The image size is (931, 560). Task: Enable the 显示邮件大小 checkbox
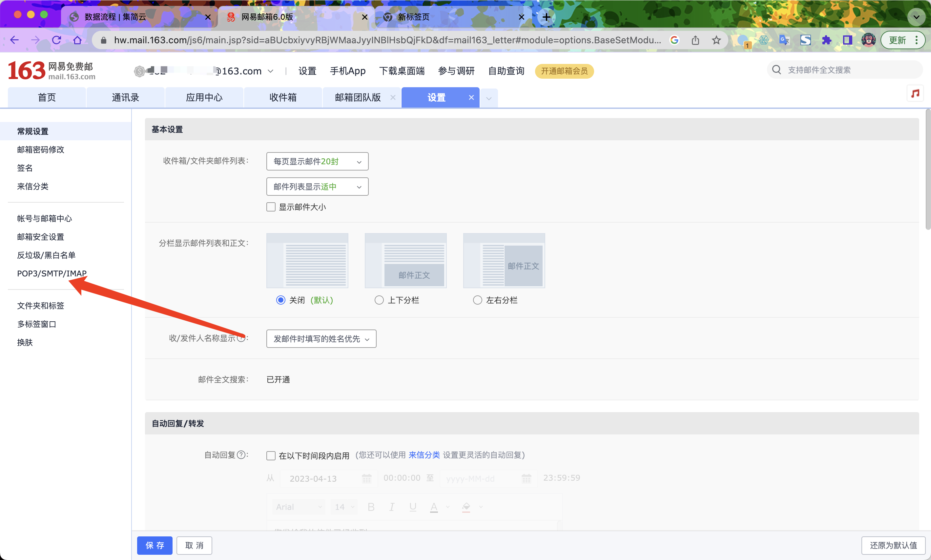click(271, 207)
